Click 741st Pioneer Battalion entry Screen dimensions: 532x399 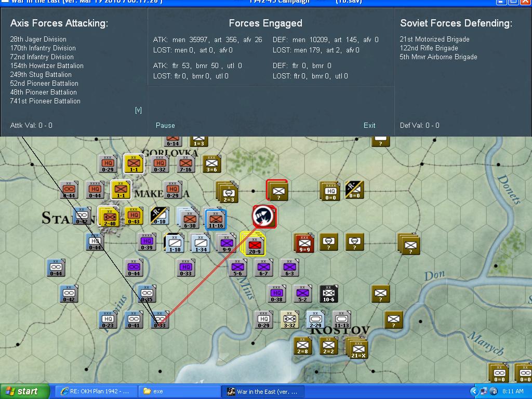(x=45, y=101)
